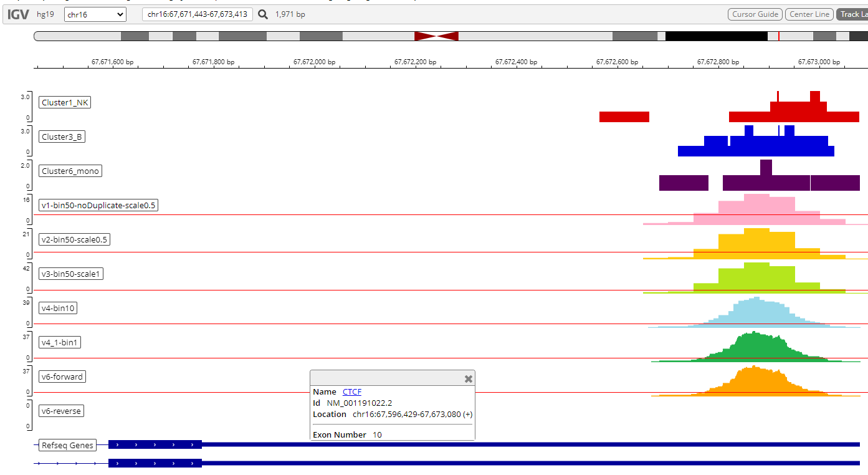This screenshot has height=475, width=868.
Task: Click the NM_001191022.2 Id value
Action: coord(360,403)
